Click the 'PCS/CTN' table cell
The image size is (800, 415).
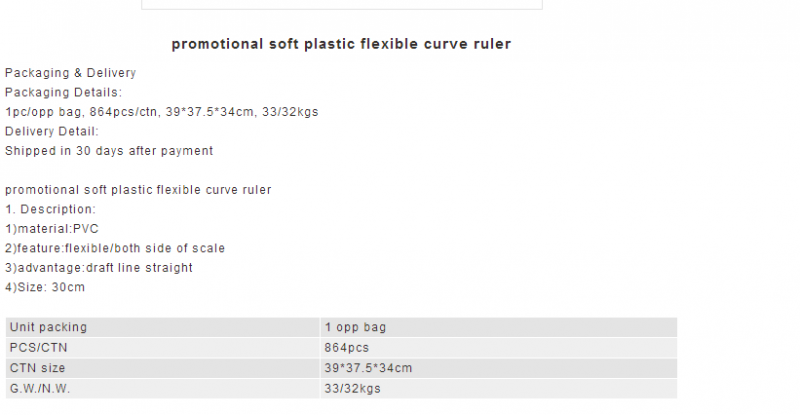[163, 348]
